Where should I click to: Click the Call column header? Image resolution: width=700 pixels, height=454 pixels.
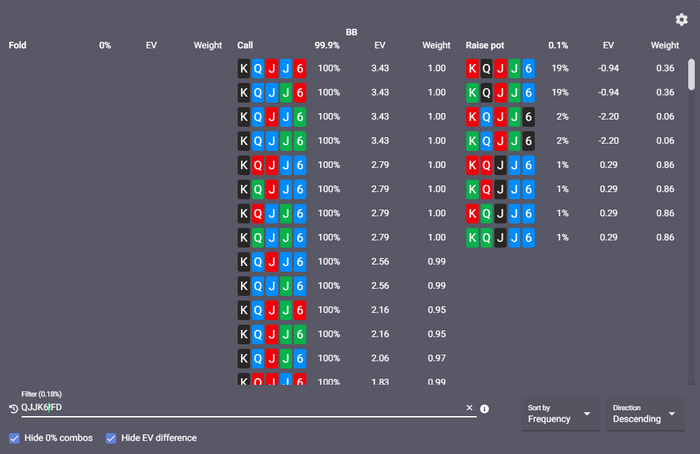245,45
